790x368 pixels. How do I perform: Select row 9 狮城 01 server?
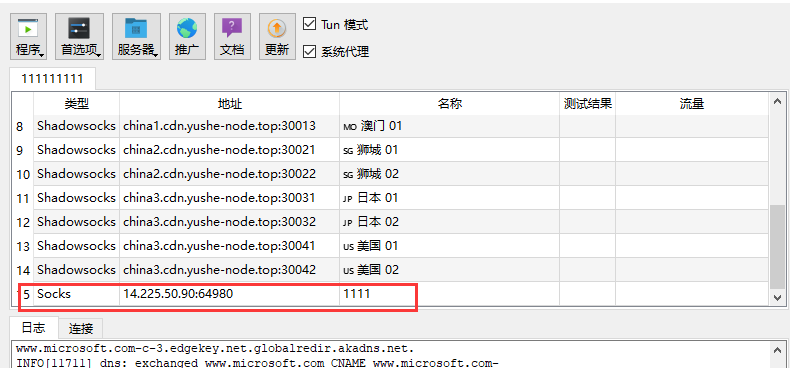pyautogui.click(x=390, y=150)
